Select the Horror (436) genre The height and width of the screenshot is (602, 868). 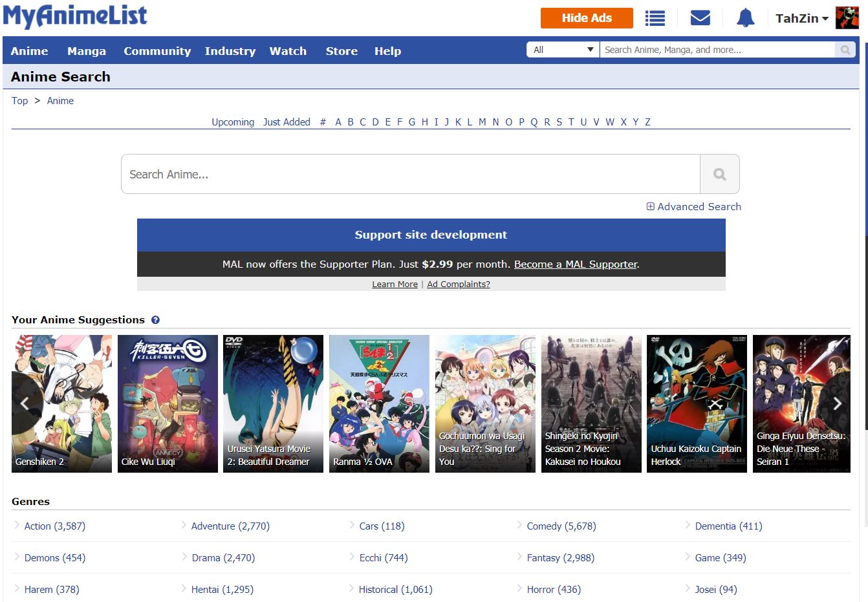(554, 589)
